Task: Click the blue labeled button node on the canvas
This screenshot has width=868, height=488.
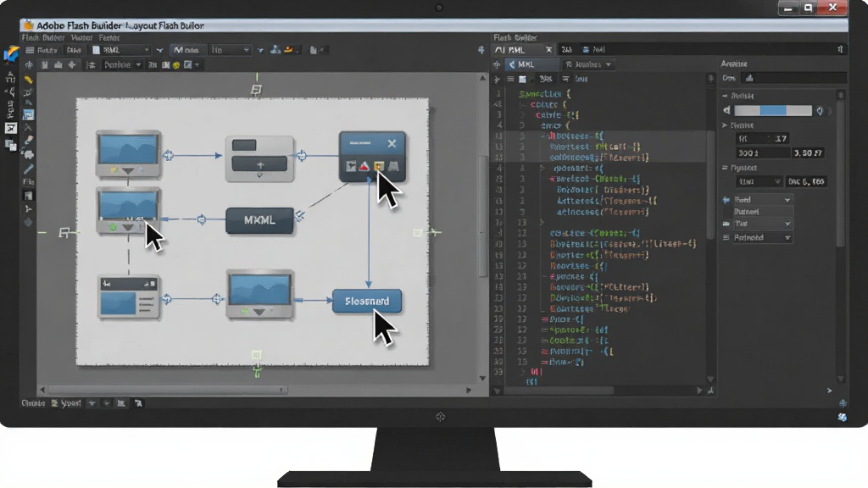Action: click(367, 301)
